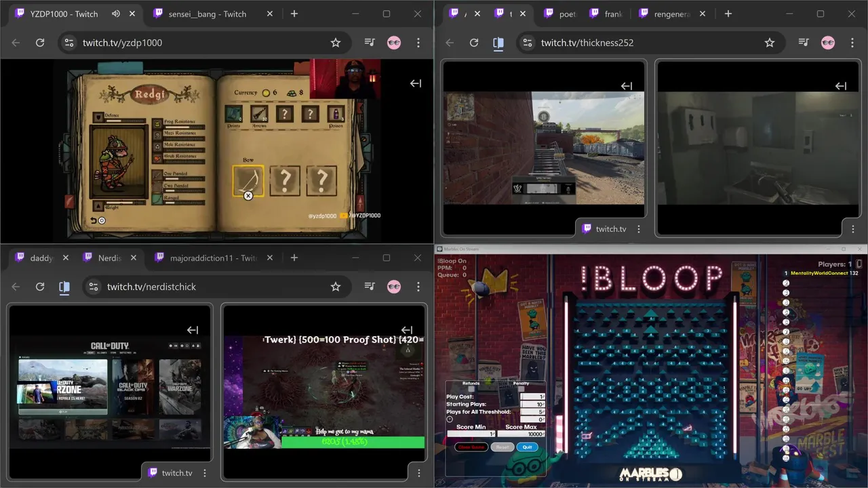Toggle the Penalty checkbox in Marbles
The width and height of the screenshot is (868, 488).
pos(521,389)
